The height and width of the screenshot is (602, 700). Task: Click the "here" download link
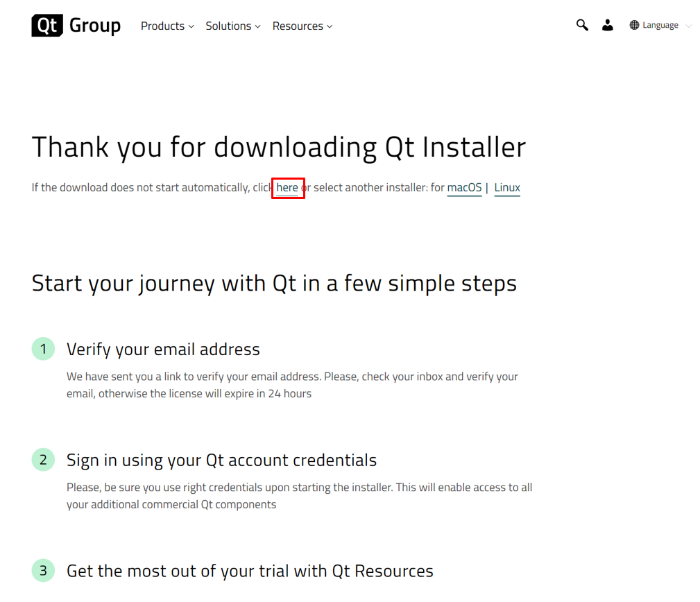[287, 188]
